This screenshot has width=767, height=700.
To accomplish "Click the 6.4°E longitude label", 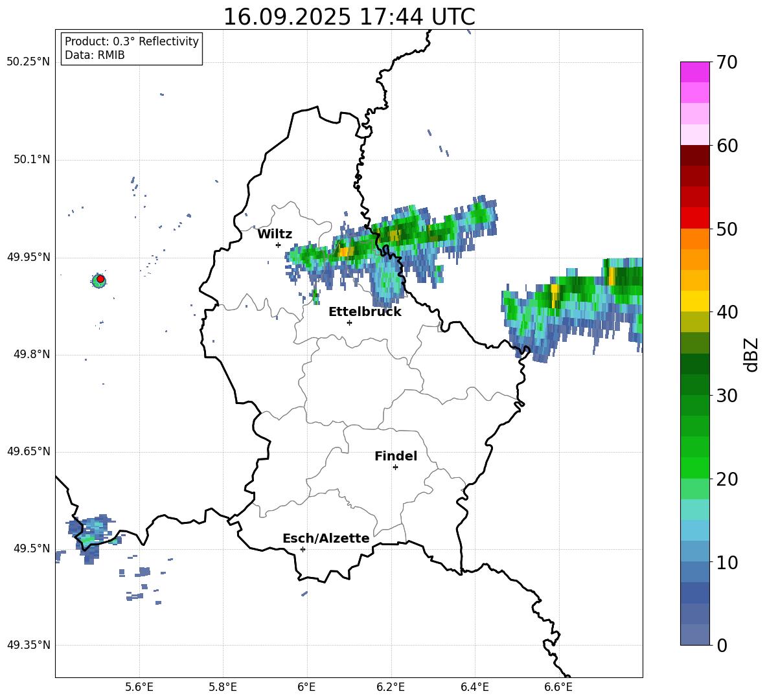I will pos(474,687).
